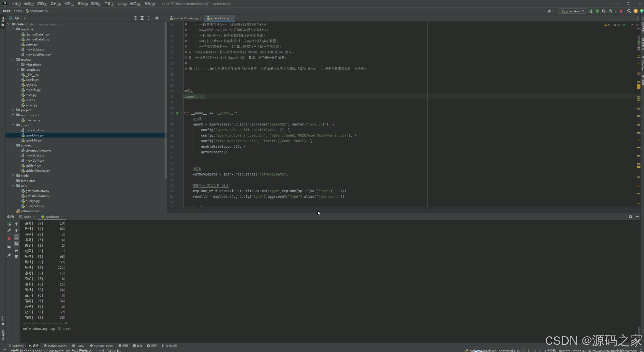Open sparkAna run configuration dropdown
Viewport: 644px width, 352px height.
tap(573, 11)
